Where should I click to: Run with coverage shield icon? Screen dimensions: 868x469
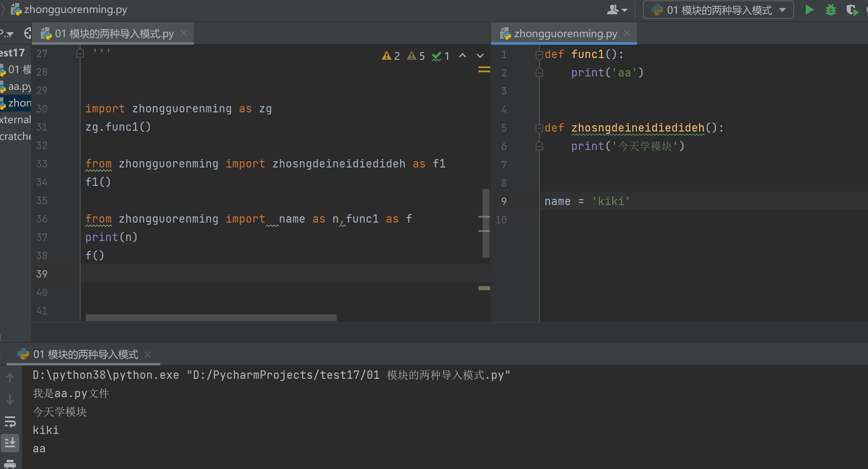tap(852, 10)
